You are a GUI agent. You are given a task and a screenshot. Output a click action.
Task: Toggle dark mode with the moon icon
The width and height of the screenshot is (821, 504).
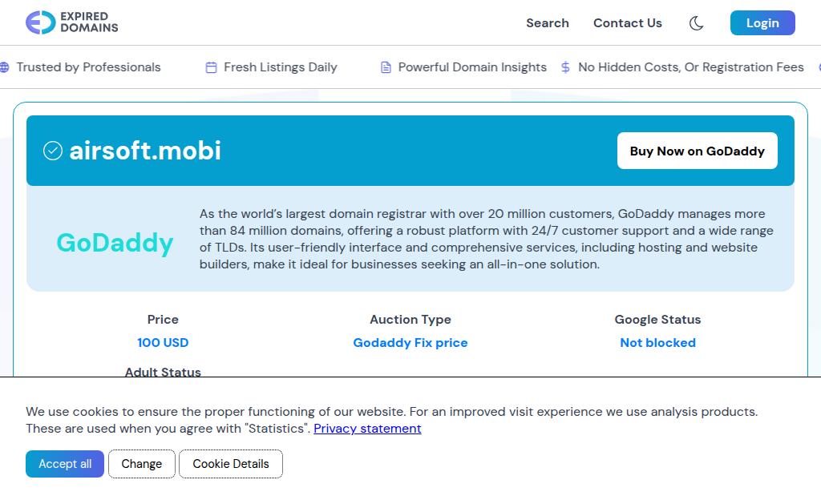coord(696,23)
